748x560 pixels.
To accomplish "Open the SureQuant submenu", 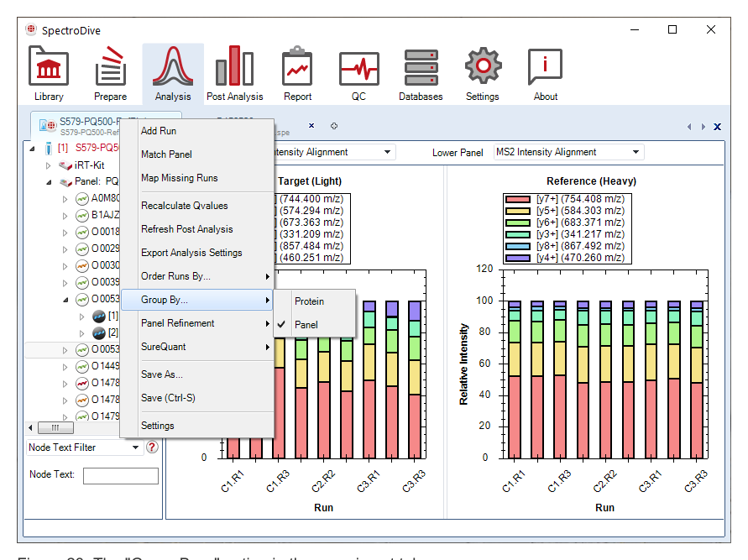I will 196,347.
